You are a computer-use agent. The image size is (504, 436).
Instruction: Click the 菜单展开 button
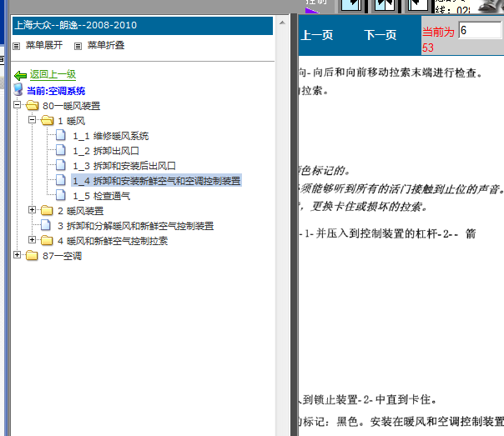click(x=44, y=45)
